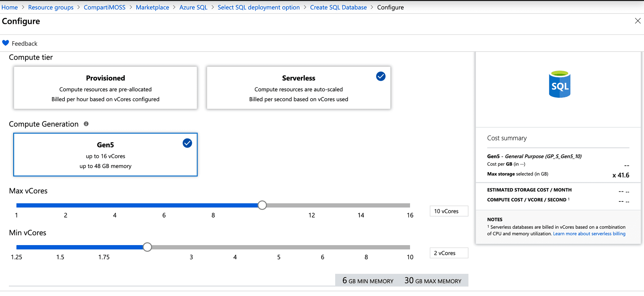Click the Max vCores slider handle
Screen dimensions: 644x296
[262, 205]
